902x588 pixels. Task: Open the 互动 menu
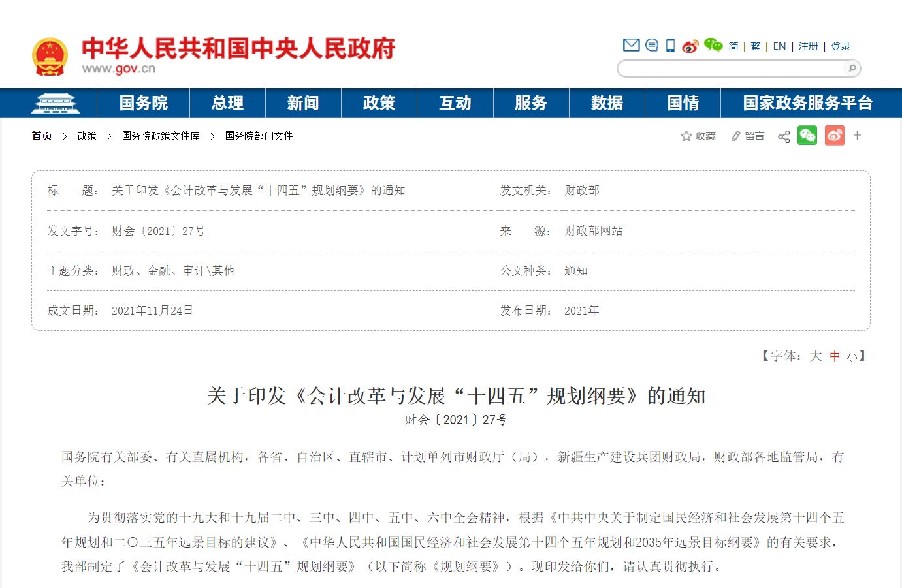tap(455, 103)
